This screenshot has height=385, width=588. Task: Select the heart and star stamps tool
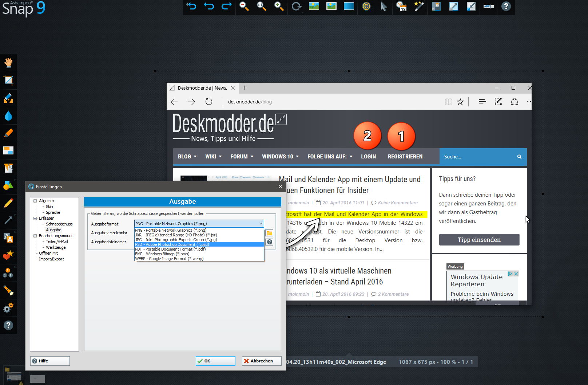(8, 255)
